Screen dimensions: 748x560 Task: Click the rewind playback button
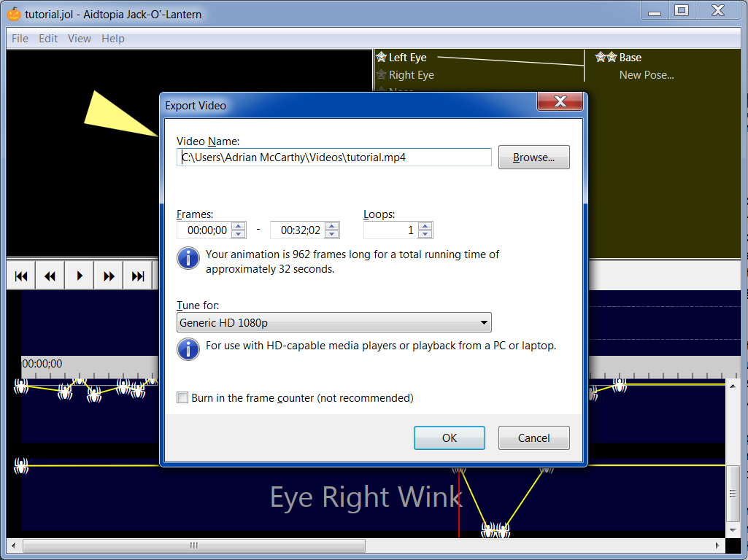pyautogui.click(x=50, y=276)
